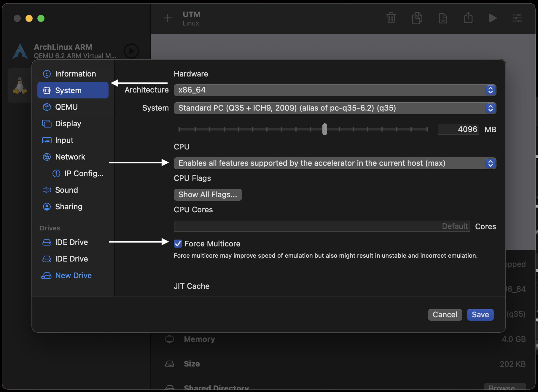
Task: Click the plus icon to add VM
Action: (168, 18)
